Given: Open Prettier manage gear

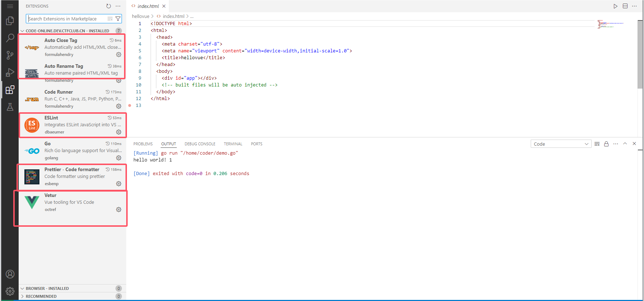Looking at the screenshot, I should [119, 184].
